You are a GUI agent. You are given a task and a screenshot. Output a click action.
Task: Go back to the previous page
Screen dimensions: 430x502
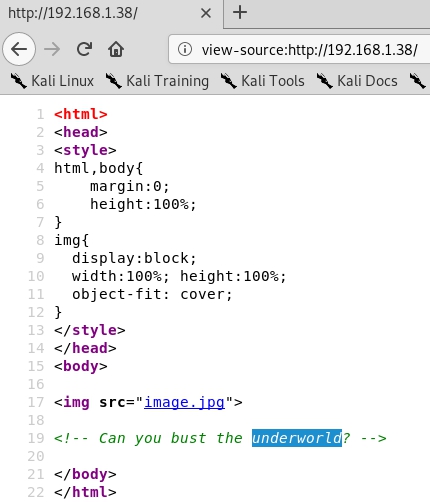tap(19, 49)
